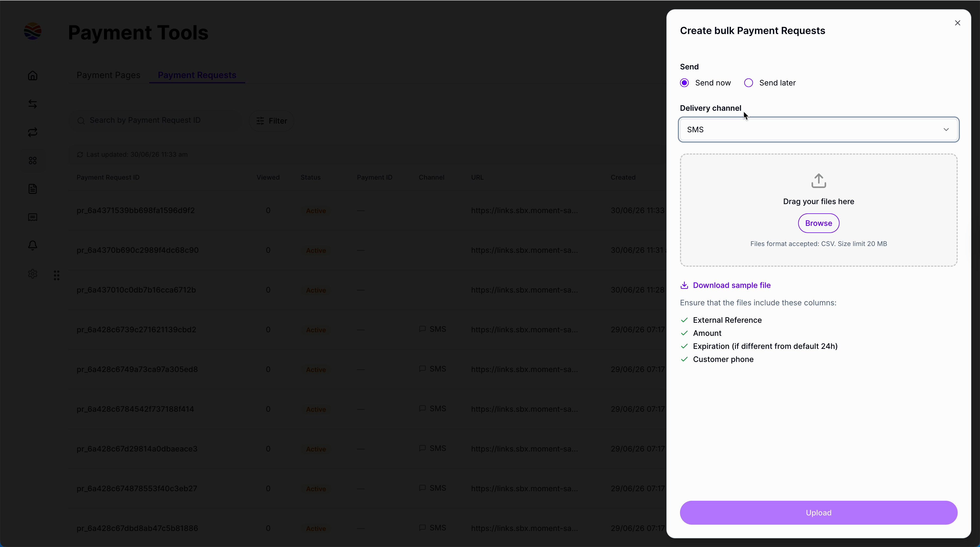Open the notifications bell icon

pyautogui.click(x=33, y=245)
